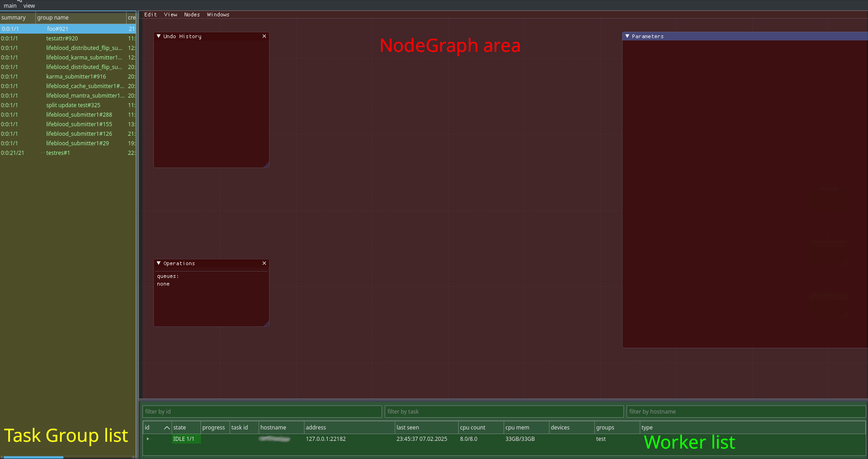The height and width of the screenshot is (459, 868).
Task: Collapse the Operations panel header triangle
Action: pos(158,263)
